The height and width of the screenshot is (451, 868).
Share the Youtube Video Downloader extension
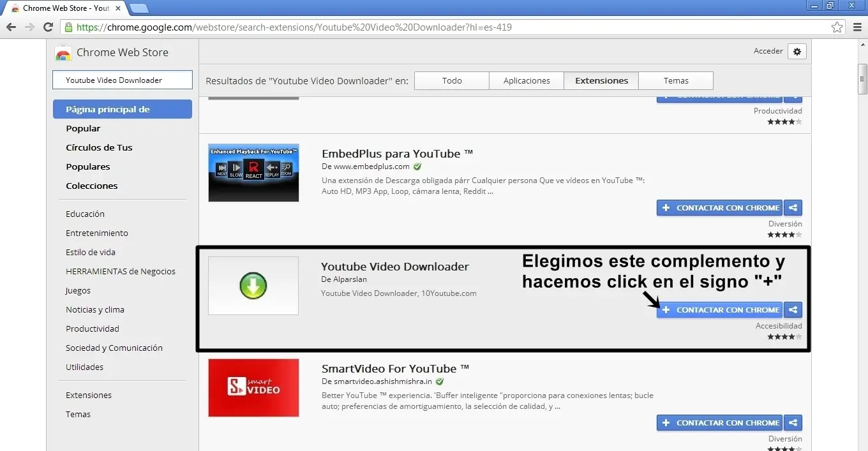[x=793, y=310]
